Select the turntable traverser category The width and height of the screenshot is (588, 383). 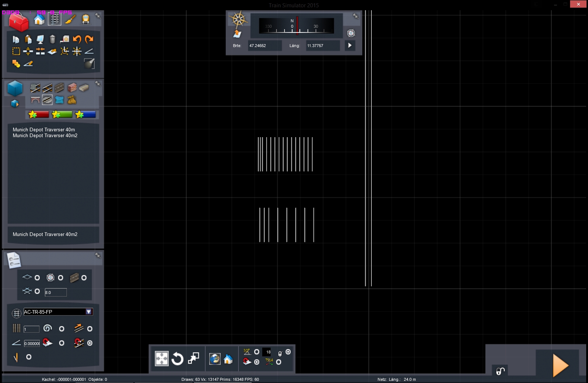pos(47,100)
